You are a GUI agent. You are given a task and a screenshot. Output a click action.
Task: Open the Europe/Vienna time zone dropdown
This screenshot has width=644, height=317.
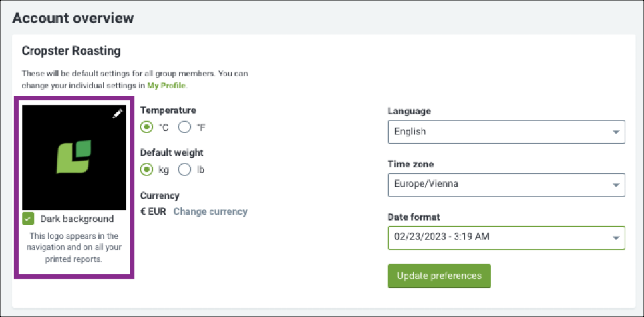[506, 185]
